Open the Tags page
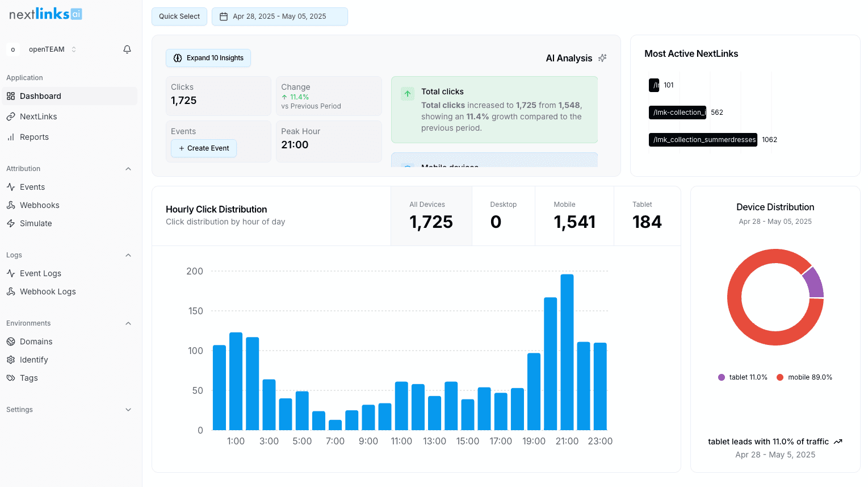 coord(30,377)
